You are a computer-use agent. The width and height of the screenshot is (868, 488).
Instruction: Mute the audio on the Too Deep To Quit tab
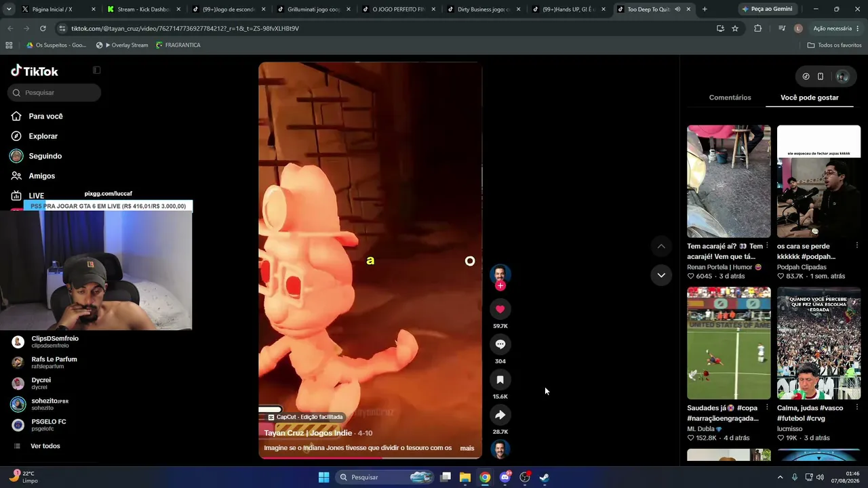(x=677, y=9)
